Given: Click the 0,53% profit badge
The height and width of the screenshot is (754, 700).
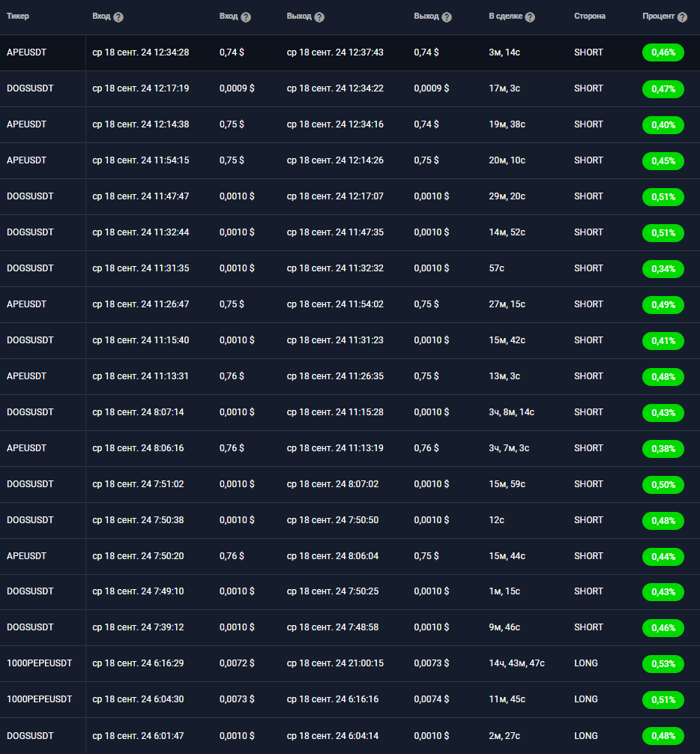Looking at the screenshot, I should [x=663, y=664].
